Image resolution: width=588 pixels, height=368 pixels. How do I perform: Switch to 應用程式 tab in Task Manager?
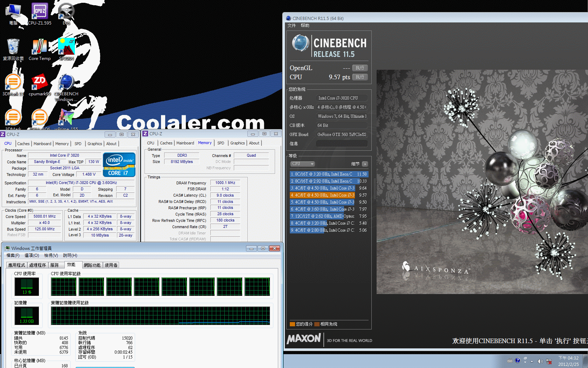tap(17, 265)
